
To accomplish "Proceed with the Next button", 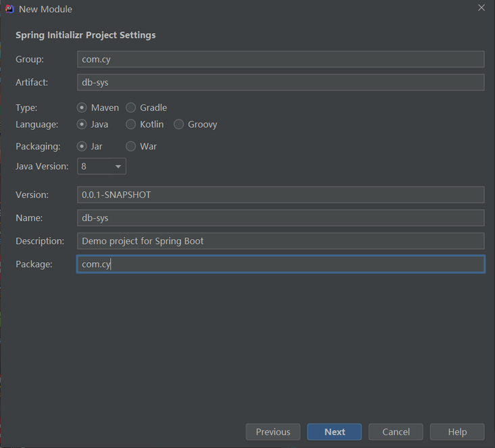I will (x=334, y=432).
